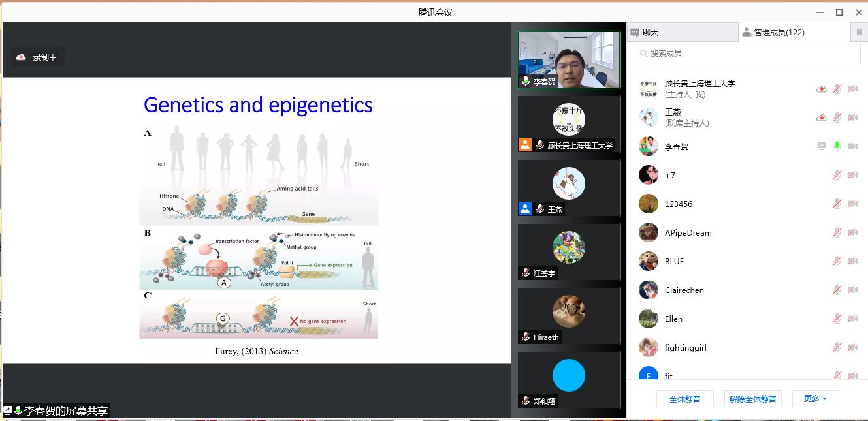
Task: Click the orange host badge on 顾长贵上海理工大学 tile
Action: coord(525,145)
